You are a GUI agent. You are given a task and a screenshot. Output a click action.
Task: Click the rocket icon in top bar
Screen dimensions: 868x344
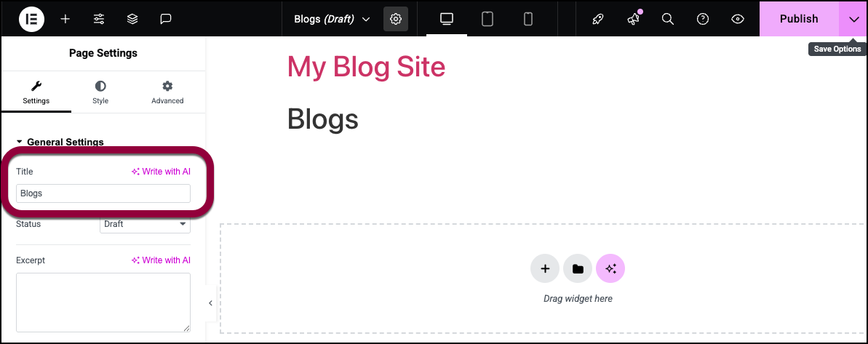(598, 19)
